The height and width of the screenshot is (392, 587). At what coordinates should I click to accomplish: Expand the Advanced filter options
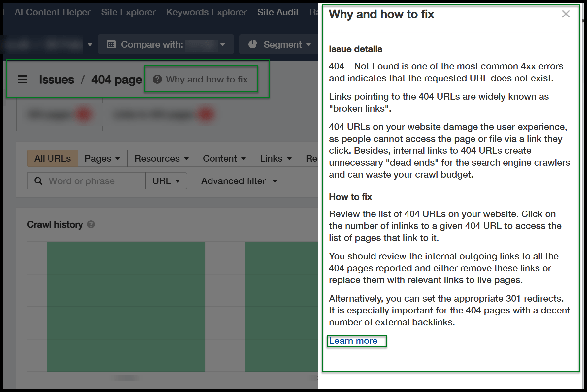pos(239,181)
